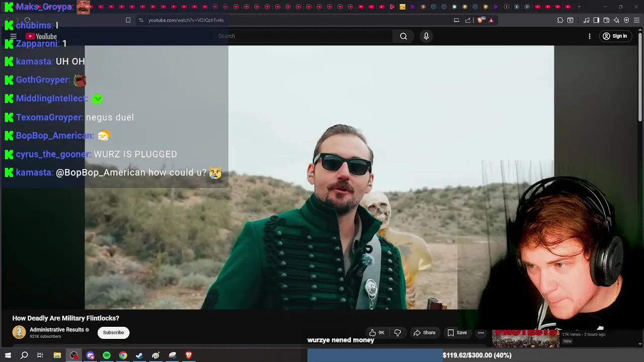The image size is (644, 362).
Task: Save the video to a playlist
Action: point(457,333)
